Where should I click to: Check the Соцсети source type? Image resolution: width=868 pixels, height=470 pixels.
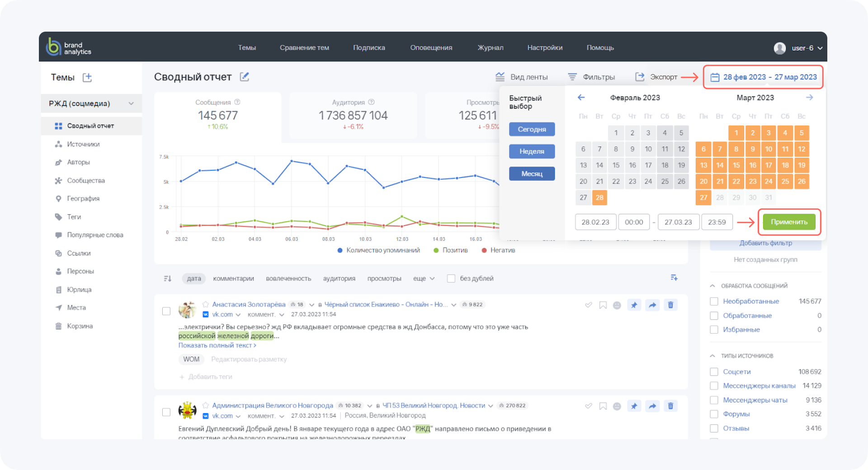[714, 371]
